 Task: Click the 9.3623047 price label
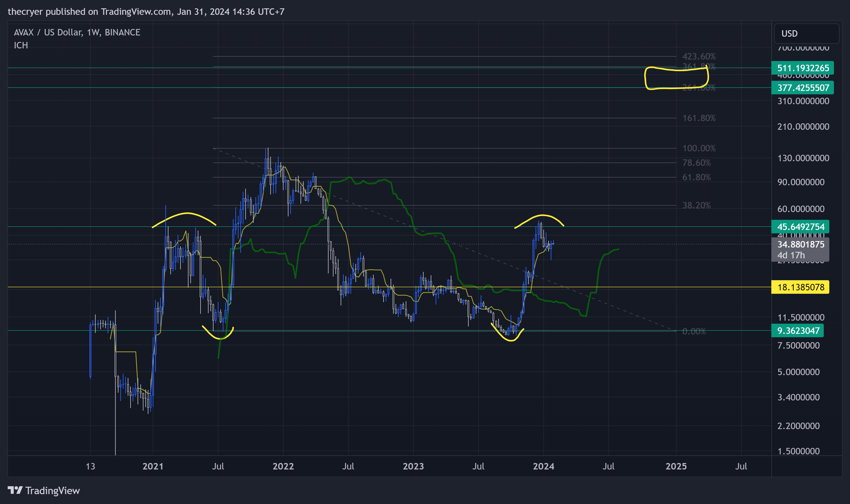pyautogui.click(x=797, y=330)
